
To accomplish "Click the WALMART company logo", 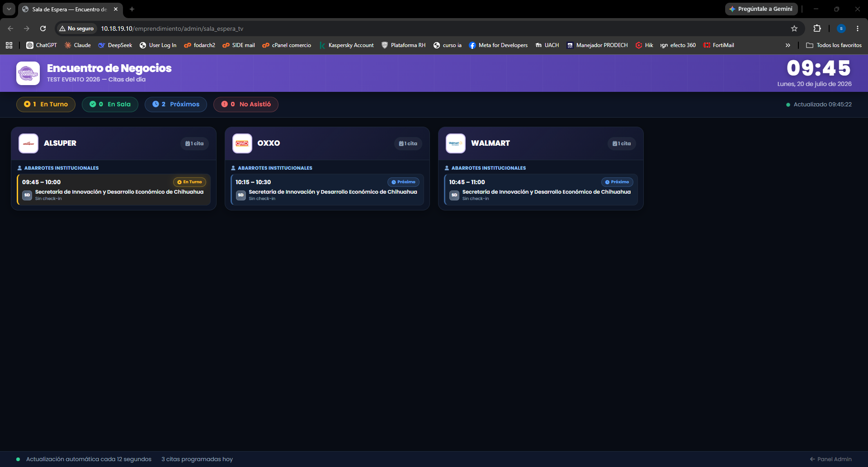I will [456, 143].
